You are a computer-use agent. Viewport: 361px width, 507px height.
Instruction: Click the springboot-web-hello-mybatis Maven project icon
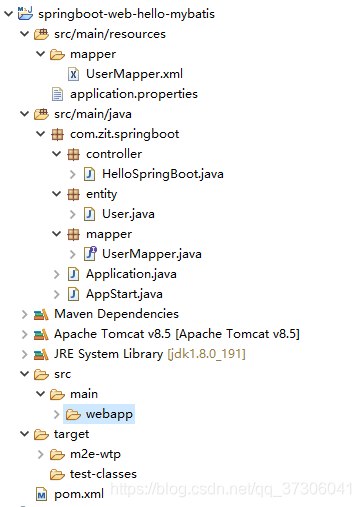(x=25, y=13)
